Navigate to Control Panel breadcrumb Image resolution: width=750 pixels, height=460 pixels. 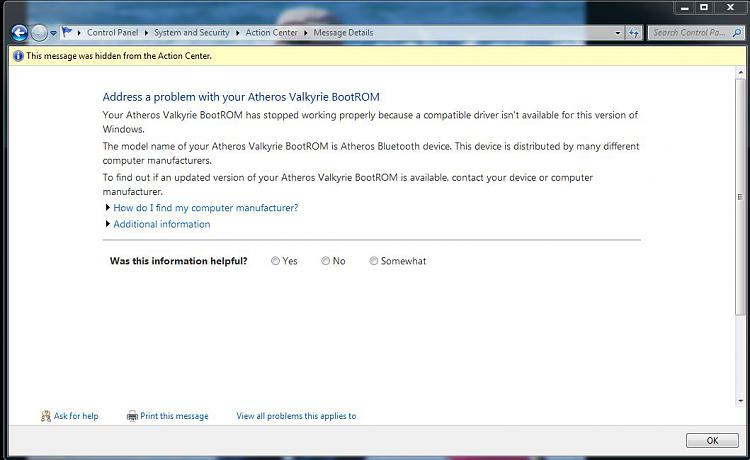click(x=112, y=33)
